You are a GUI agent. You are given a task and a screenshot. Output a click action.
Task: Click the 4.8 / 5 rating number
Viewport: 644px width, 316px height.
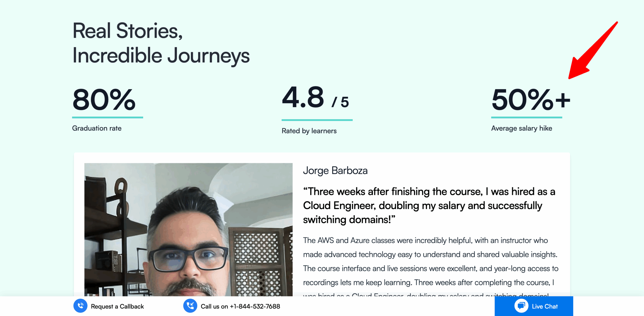pos(315,98)
